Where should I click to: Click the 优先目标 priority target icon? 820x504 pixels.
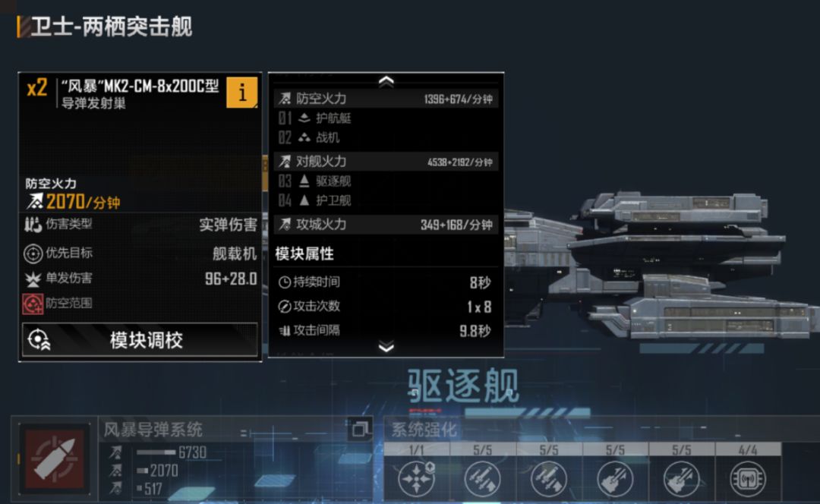(33, 254)
